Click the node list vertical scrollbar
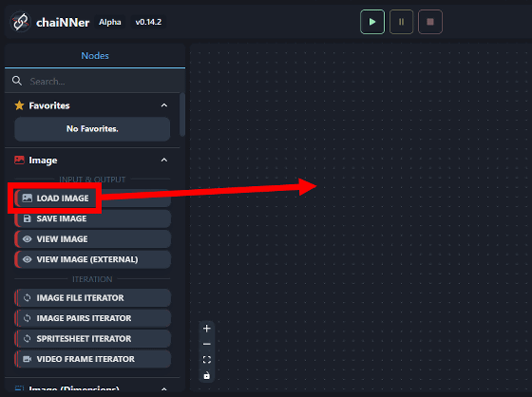 pyautogui.click(x=182, y=115)
